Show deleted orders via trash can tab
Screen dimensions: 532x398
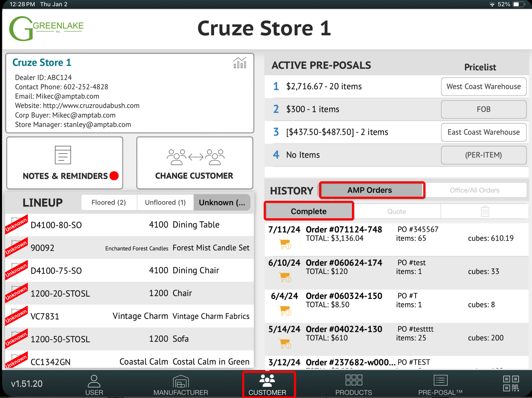pos(485,212)
